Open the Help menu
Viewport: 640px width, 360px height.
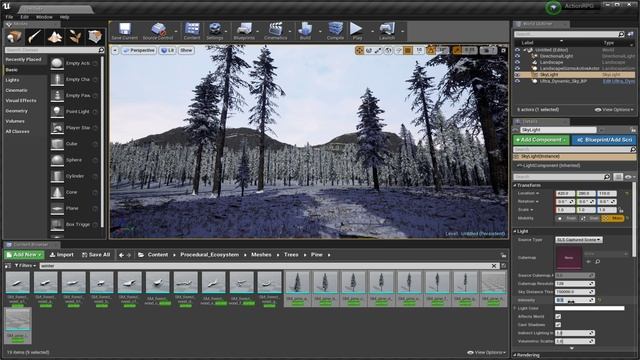(x=64, y=17)
